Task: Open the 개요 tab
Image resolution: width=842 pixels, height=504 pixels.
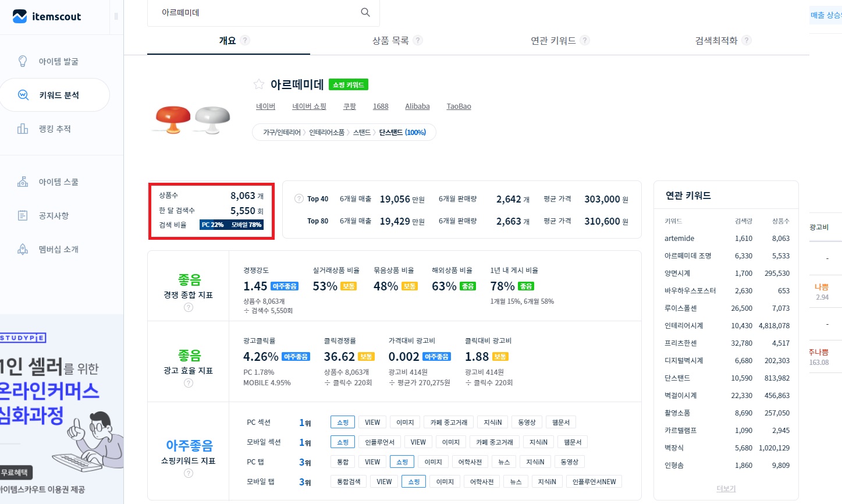Action: pos(228,40)
